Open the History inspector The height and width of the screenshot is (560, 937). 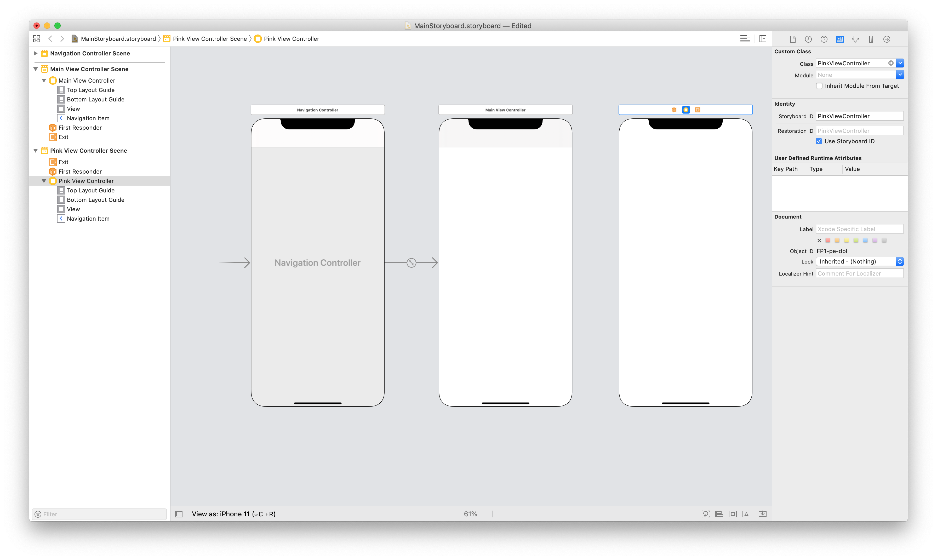coord(808,39)
